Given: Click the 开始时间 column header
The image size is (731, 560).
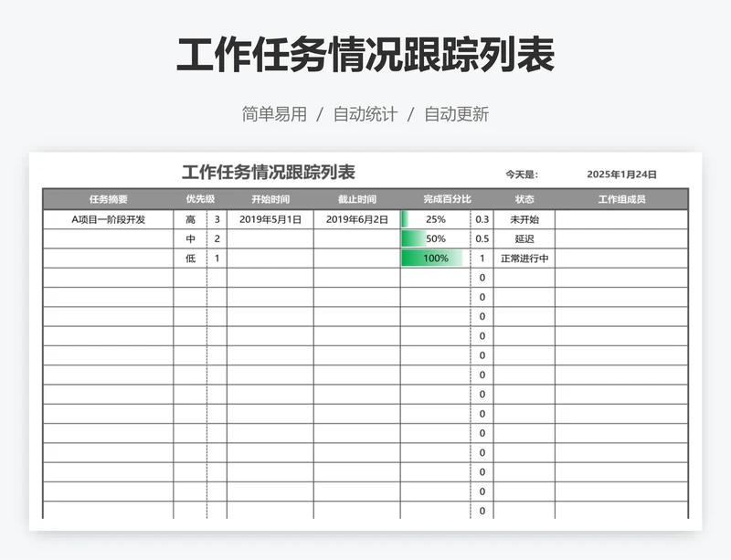Looking at the screenshot, I should point(270,199).
